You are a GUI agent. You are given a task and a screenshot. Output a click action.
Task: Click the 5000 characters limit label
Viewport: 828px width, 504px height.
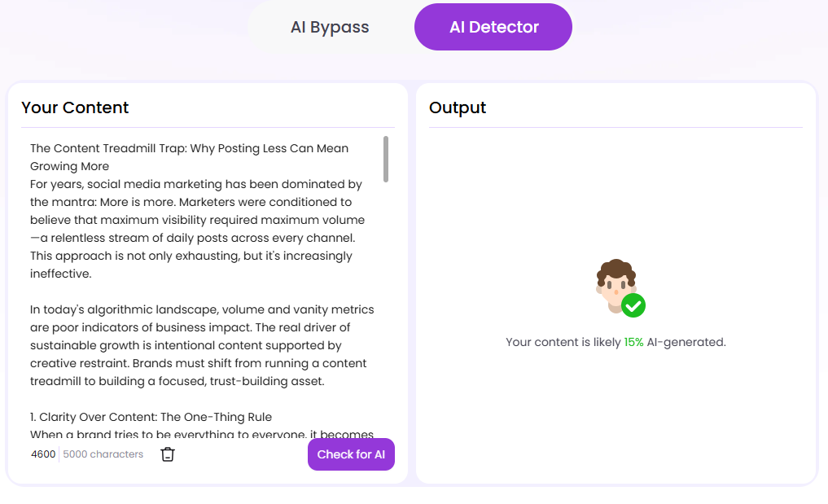tap(103, 454)
